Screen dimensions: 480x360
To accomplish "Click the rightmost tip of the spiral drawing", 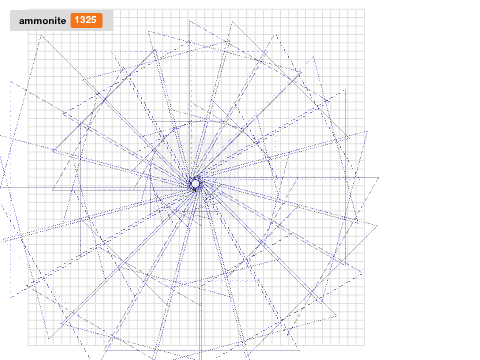I will click(378, 178).
